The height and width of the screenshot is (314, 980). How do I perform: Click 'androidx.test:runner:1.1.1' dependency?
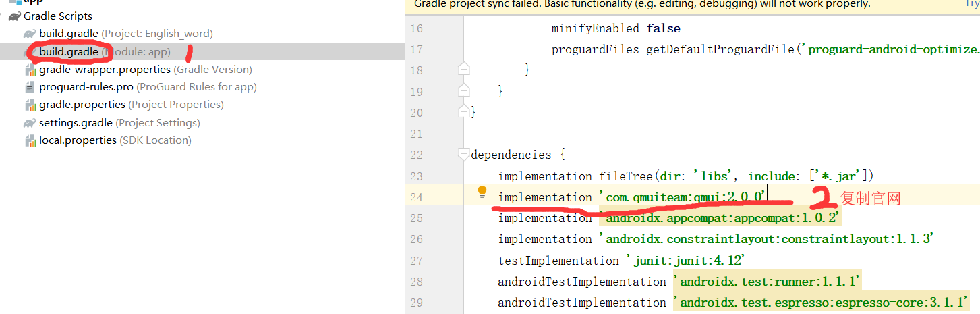[x=768, y=281]
